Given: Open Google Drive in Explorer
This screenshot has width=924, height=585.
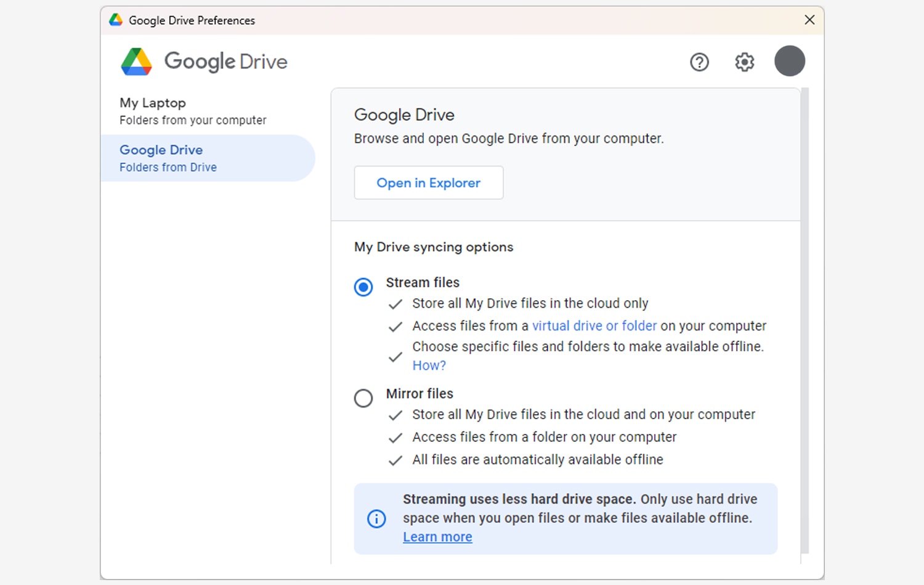Looking at the screenshot, I should point(428,182).
